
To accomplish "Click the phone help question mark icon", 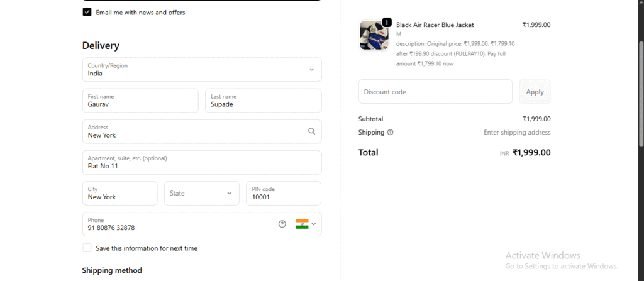I will 282,224.
